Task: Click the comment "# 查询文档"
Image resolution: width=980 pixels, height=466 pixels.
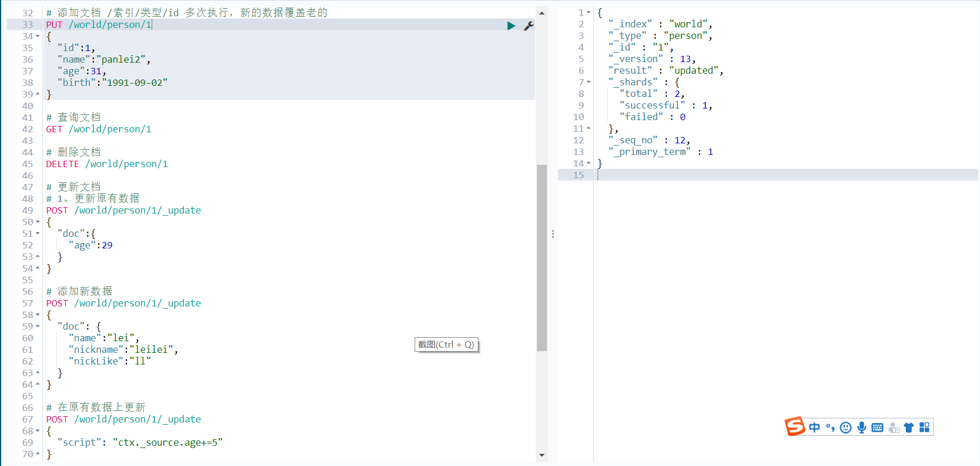Action: pyautogui.click(x=74, y=117)
